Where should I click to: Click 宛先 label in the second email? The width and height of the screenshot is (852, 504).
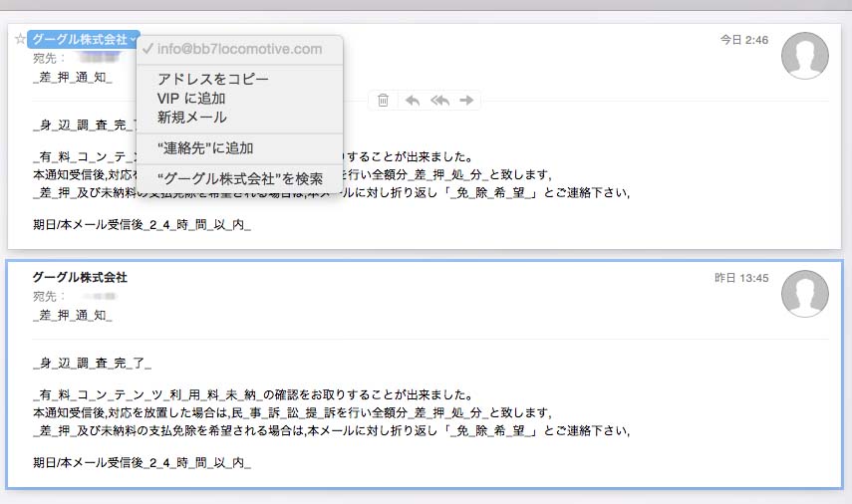coord(49,297)
